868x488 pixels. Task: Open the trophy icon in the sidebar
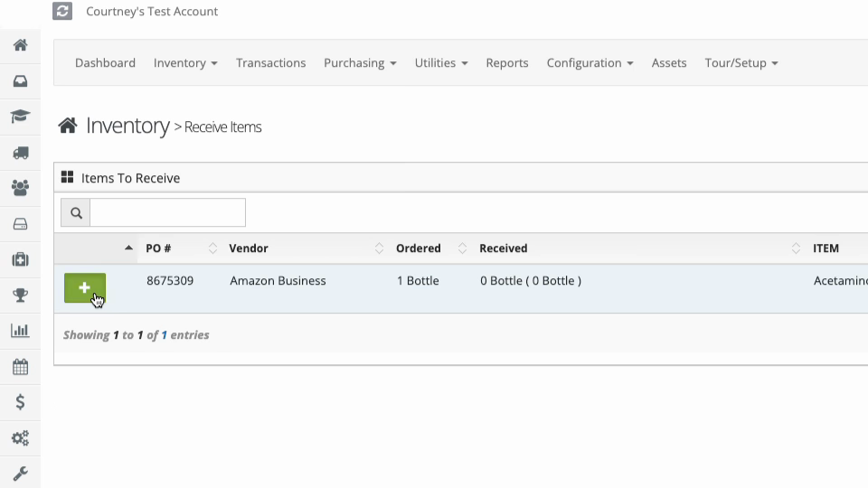21,295
